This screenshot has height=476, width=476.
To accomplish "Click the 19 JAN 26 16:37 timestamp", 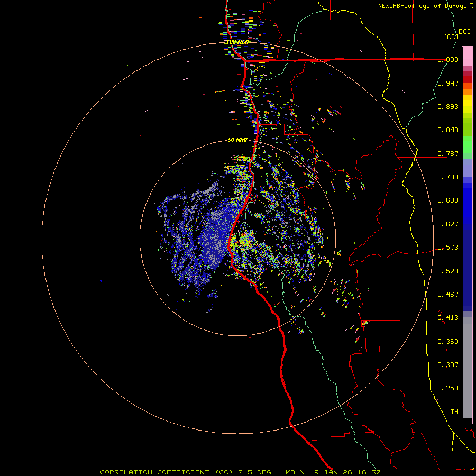I will (x=345, y=472).
